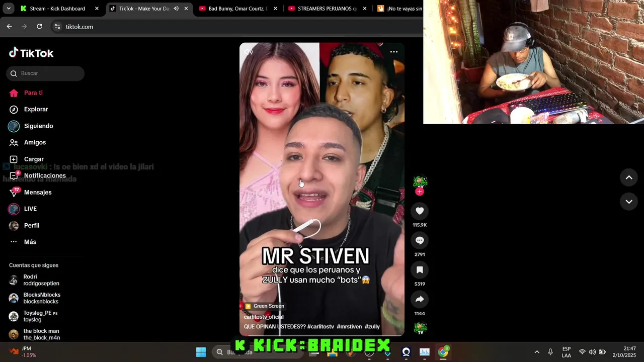Close the TikTok browser tab
644x362 pixels.
click(186, 9)
